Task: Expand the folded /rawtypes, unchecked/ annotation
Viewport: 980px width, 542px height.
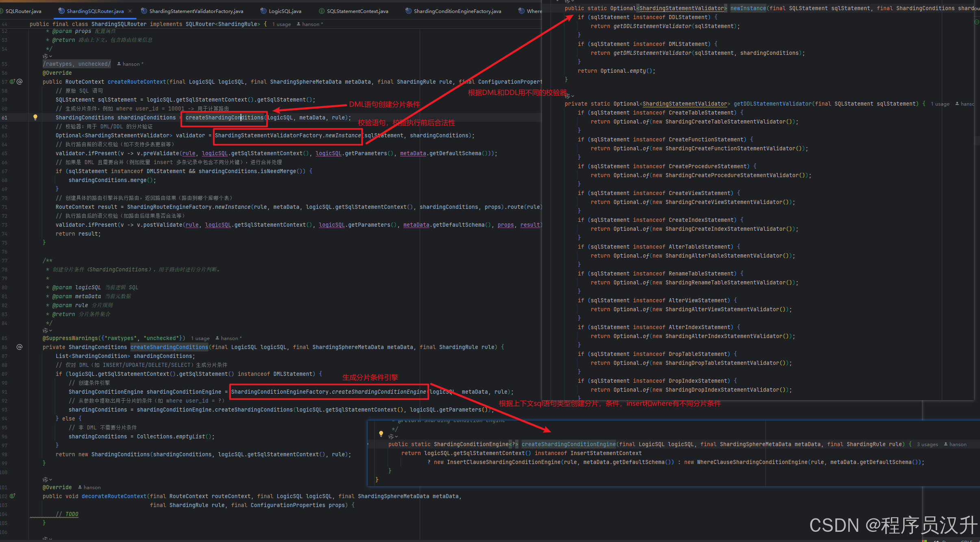Action: 76,64
